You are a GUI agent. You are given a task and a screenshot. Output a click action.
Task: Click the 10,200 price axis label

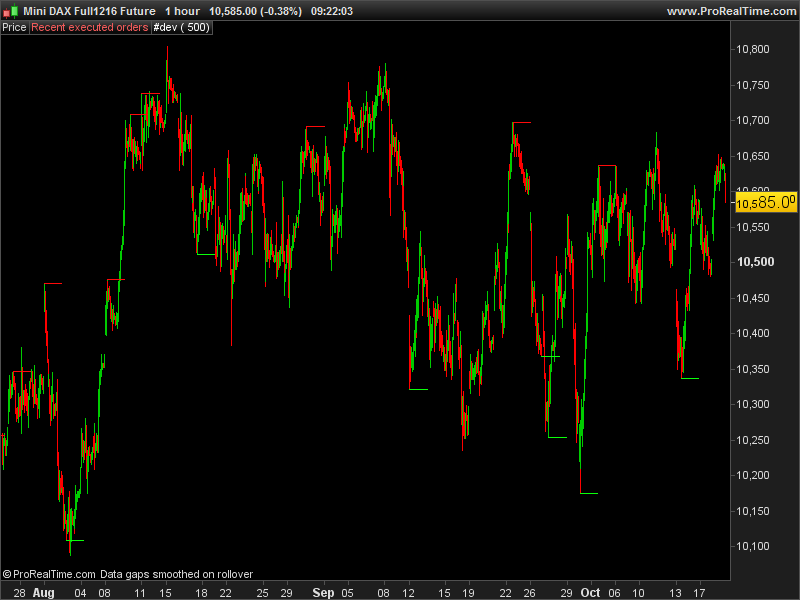(753, 475)
